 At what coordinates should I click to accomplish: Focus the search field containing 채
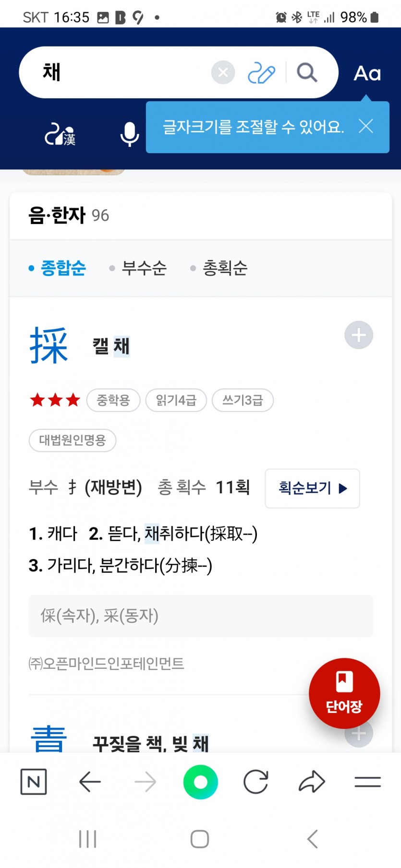tap(115, 72)
